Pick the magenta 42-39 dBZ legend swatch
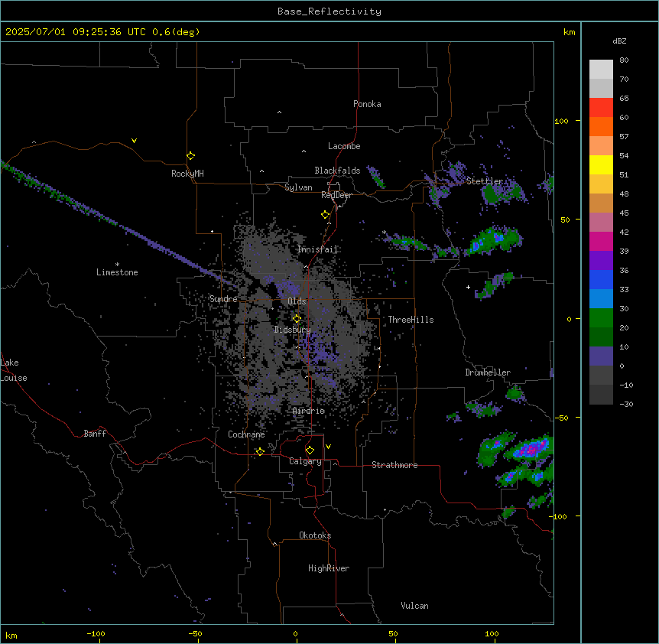Image resolution: width=659 pixels, height=644 pixels. point(601,241)
